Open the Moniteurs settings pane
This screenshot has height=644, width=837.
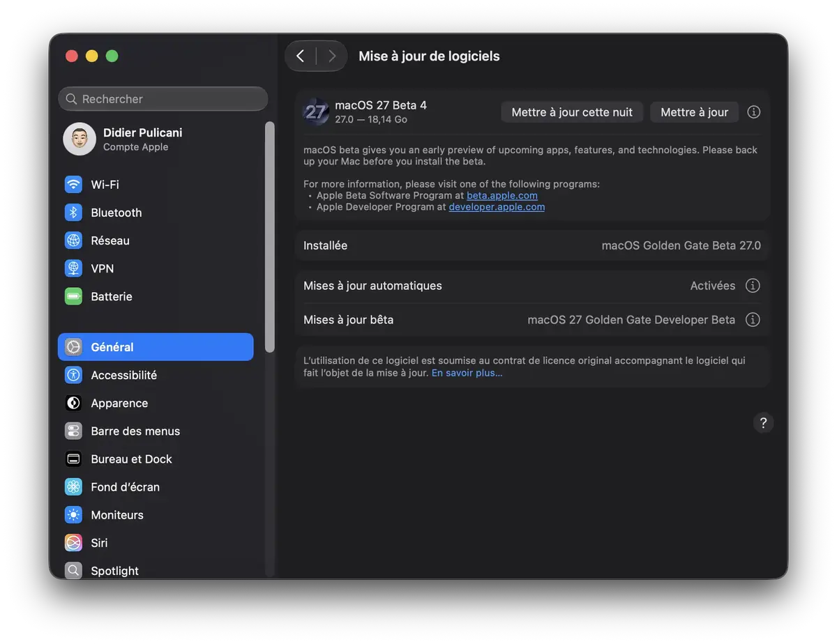156,514
